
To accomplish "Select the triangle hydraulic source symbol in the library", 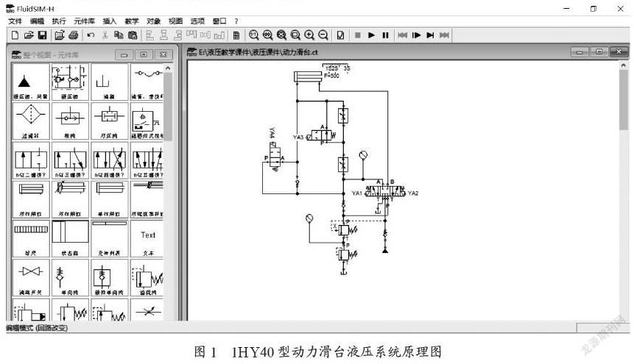I will pos(31,82).
